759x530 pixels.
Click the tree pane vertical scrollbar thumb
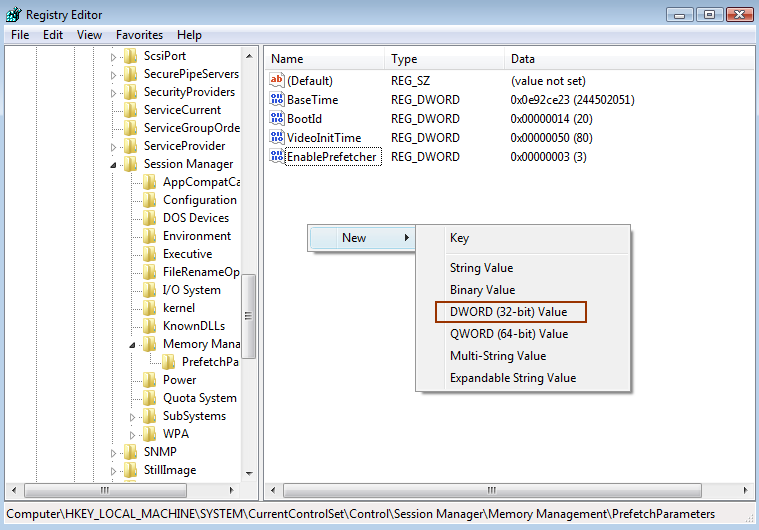pyautogui.click(x=249, y=316)
